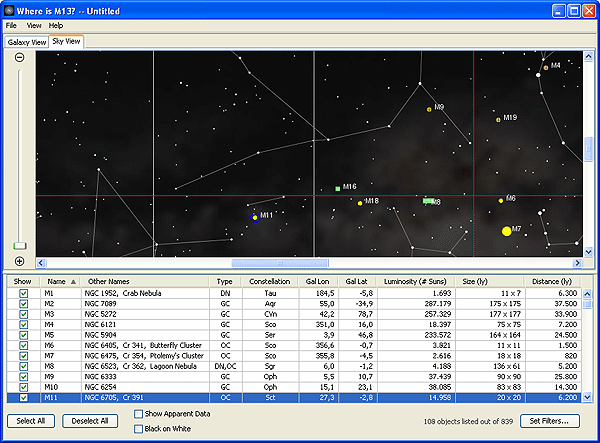Select the M4 marker in sky view
Screen dimensions: 600x443
[546, 68]
